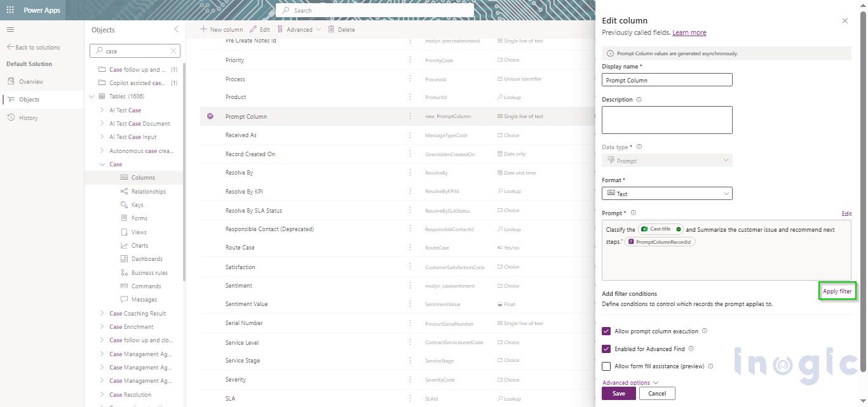Check Allow form fill assistance (preview)
Image resolution: width=868 pixels, height=407 pixels.
[606, 366]
